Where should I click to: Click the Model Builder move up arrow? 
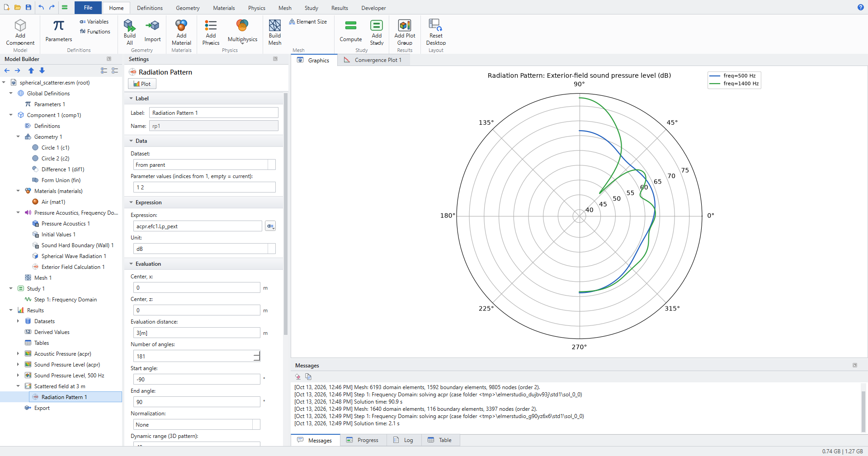31,71
